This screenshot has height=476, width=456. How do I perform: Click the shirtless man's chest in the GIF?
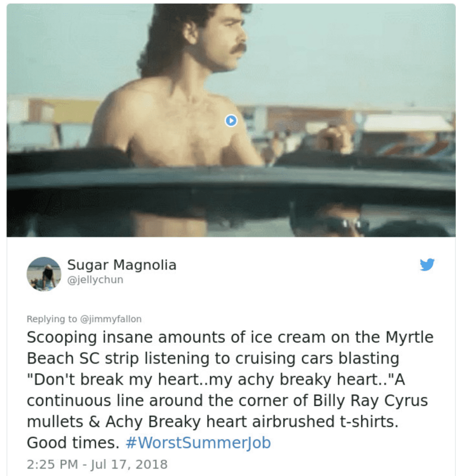coord(179,131)
